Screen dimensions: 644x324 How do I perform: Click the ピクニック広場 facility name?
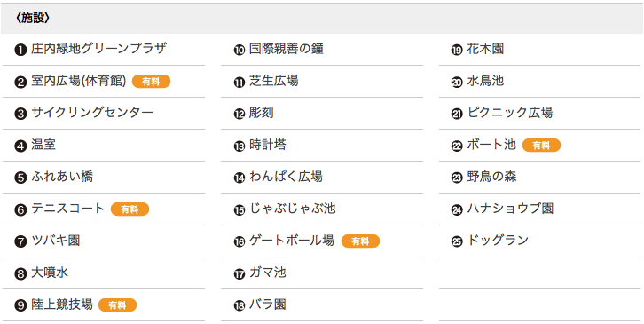[x=510, y=113]
